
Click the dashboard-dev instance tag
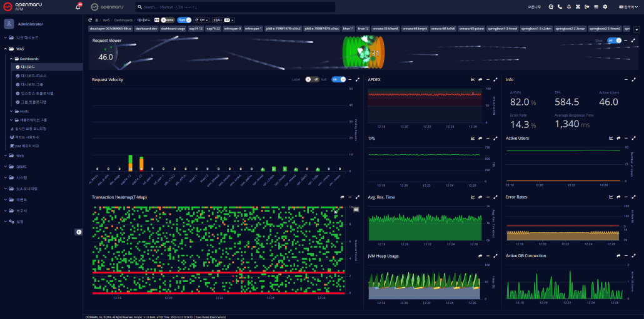146,29
